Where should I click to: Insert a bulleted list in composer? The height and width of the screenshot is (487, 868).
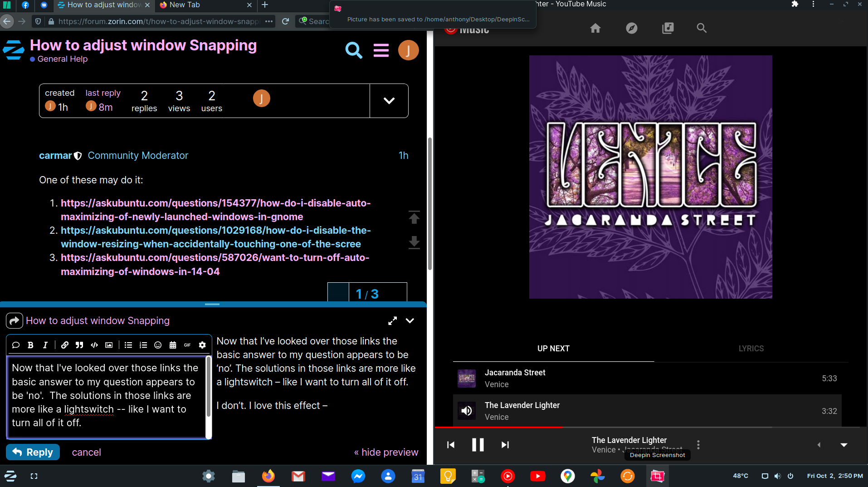[128, 345]
